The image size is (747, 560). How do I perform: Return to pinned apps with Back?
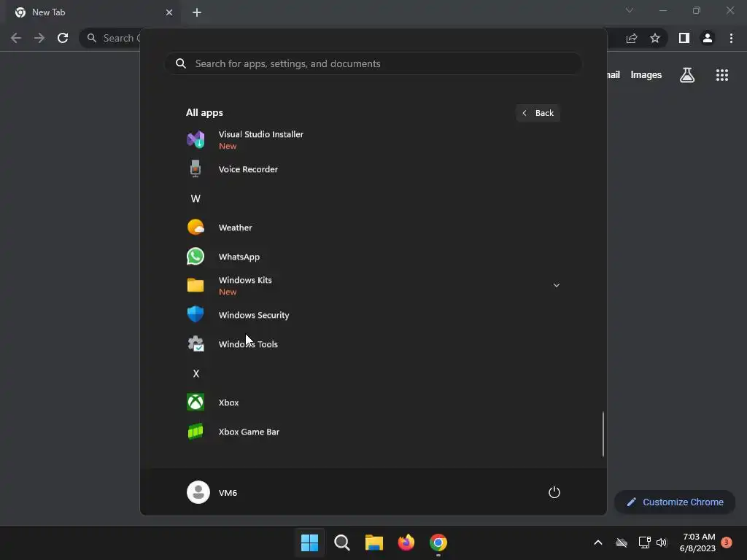[538, 113]
